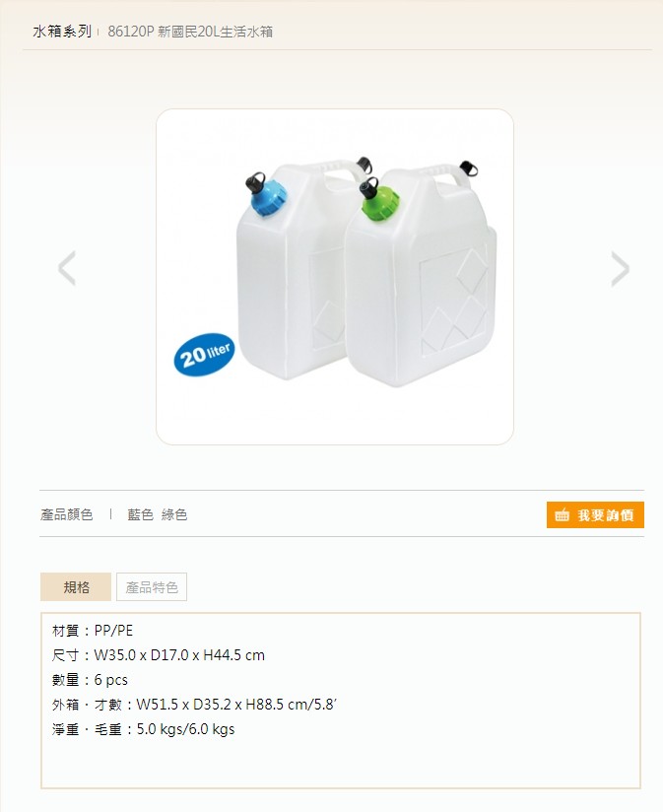This screenshot has height=812, width=663.
Task: Click the 材質 PP/PE specification line
Action: 93,631
